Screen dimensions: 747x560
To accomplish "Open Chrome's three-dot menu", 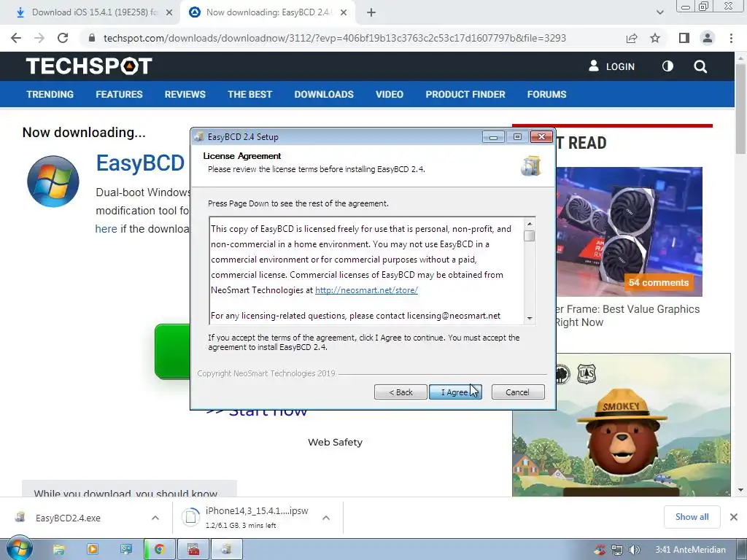I will tap(731, 38).
